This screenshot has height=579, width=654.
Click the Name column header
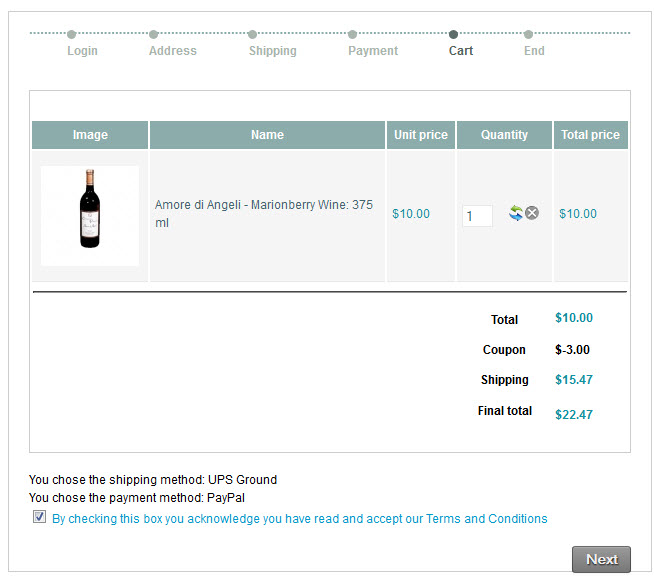coord(267,135)
